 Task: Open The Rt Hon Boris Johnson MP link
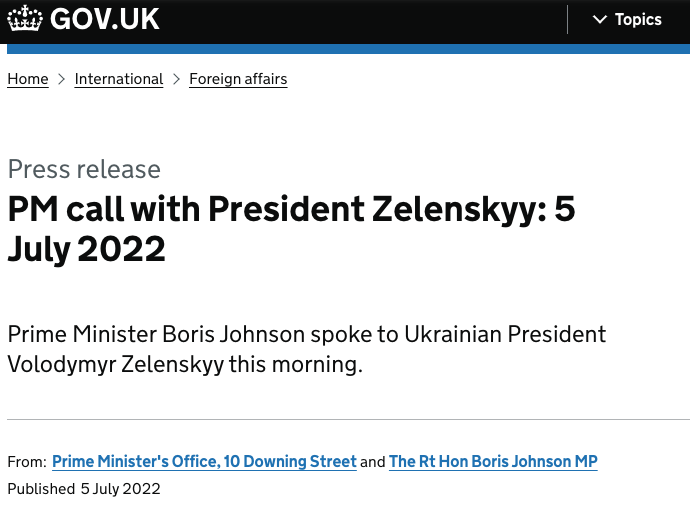tap(493, 461)
